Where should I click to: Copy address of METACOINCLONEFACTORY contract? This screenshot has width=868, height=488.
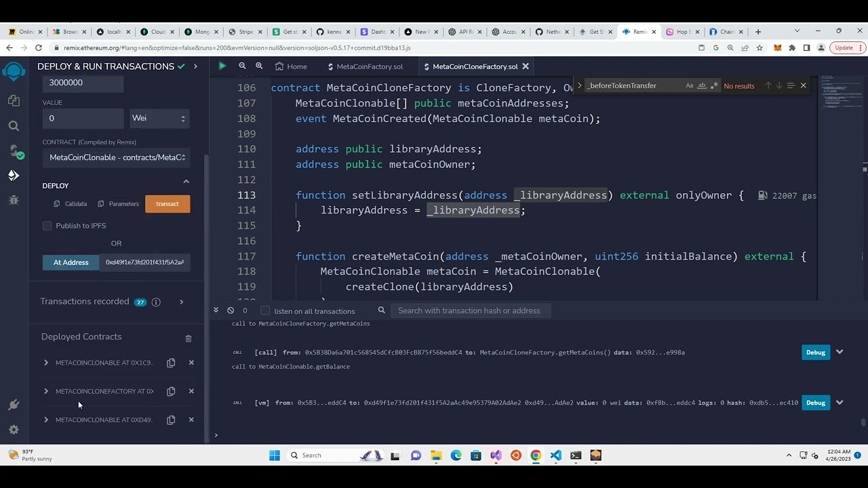tap(171, 391)
